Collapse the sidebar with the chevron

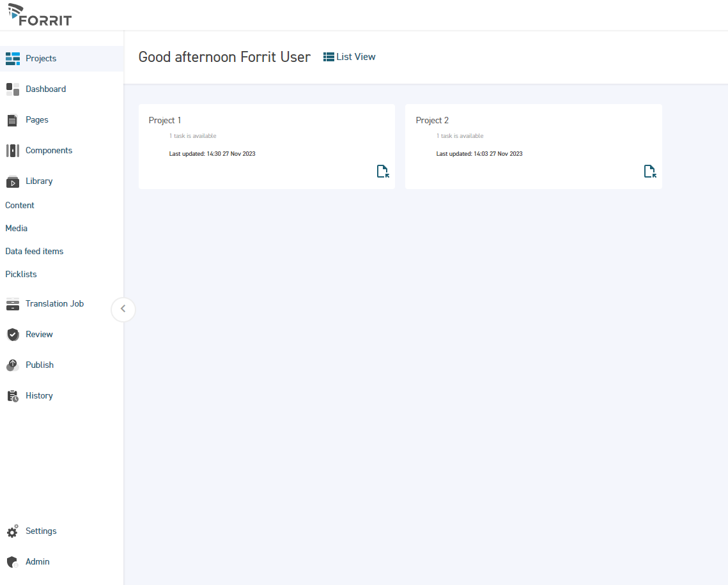click(x=123, y=309)
